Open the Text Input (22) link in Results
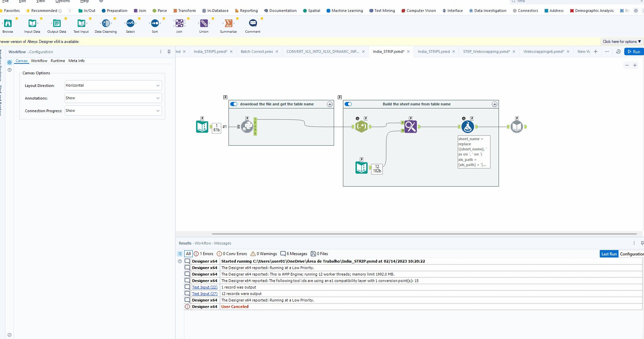The height and width of the screenshot is (339, 644). click(x=204, y=287)
